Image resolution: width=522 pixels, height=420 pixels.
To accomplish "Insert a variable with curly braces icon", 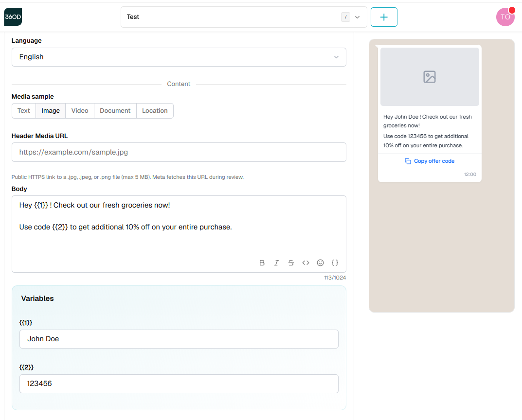I will [x=335, y=262].
